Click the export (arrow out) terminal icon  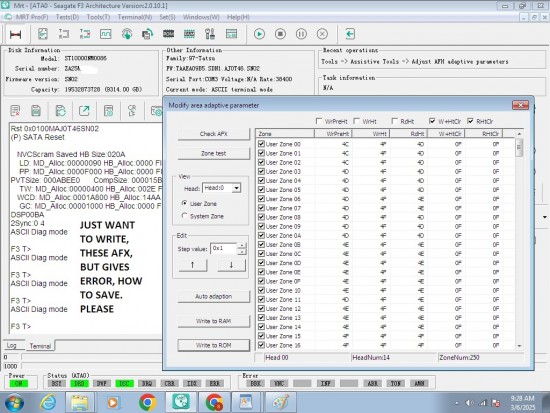coord(84,111)
